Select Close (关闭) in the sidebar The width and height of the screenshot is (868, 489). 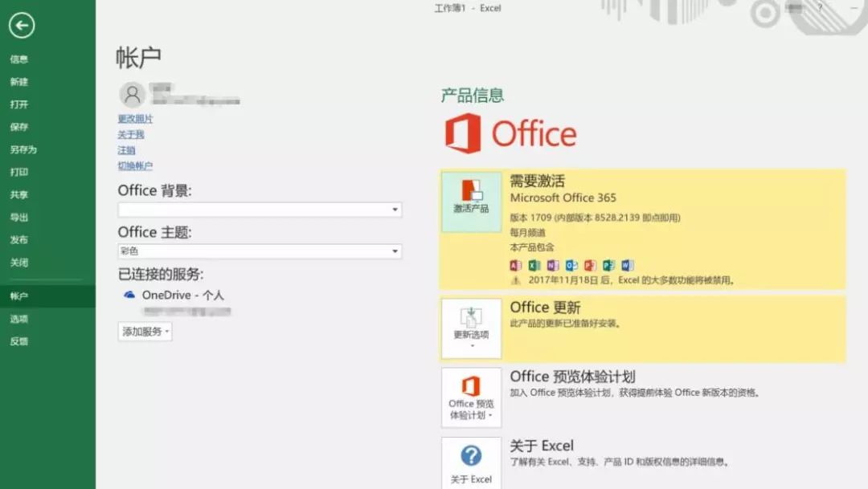click(18, 263)
